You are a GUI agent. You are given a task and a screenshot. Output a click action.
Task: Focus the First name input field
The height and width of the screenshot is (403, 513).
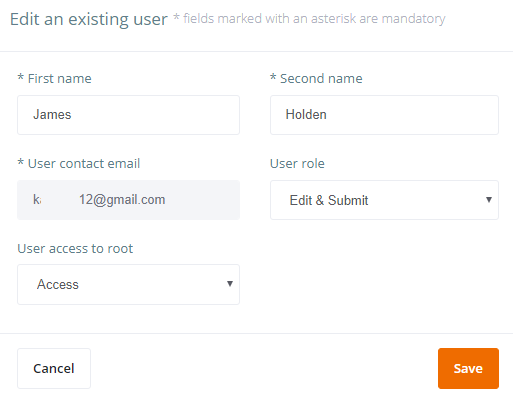tap(128, 115)
